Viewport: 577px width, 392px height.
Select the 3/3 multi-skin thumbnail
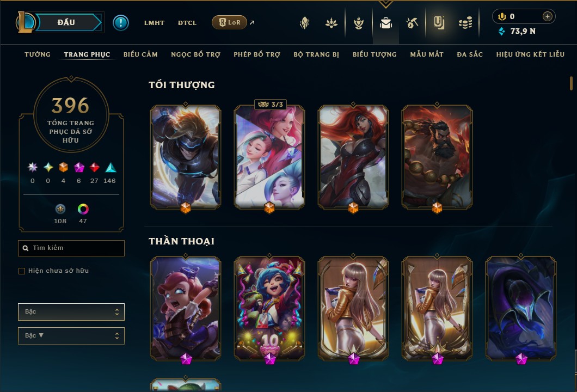[x=269, y=157]
